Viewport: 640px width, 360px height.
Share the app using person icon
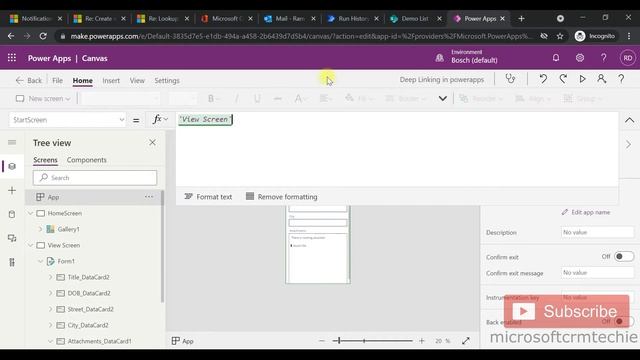(602, 79)
